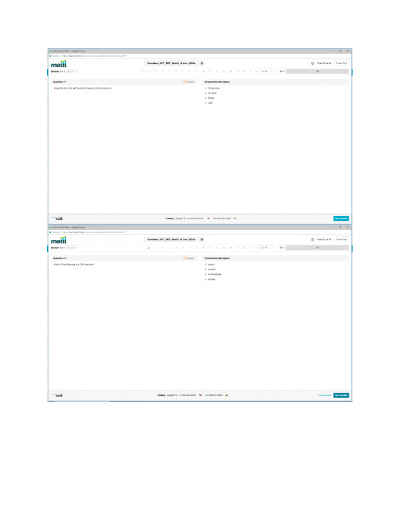Click the Mettl logo in Question #1 window
Viewport: 399px width, 532px height.
pyautogui.click(x=59, y=64)
